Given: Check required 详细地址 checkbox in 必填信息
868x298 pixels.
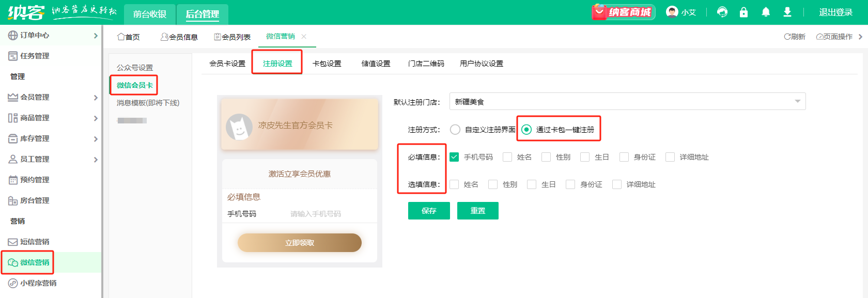Looking at the screenshot, I should (670, 157).
